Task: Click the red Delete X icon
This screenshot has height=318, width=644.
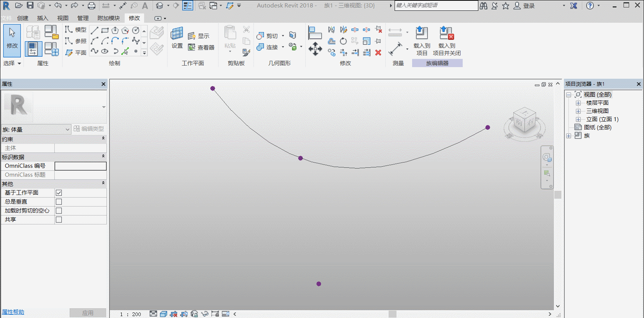Action: click(x=378, y=53)
